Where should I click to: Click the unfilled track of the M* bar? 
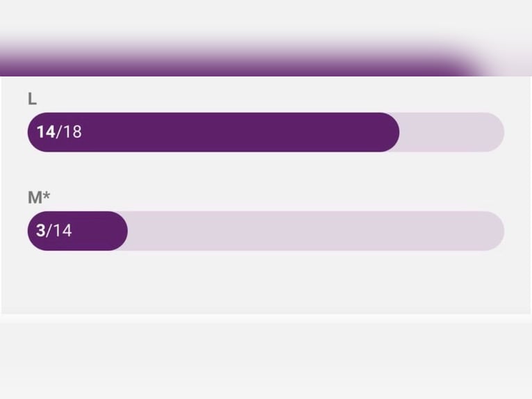coord(313,231)
